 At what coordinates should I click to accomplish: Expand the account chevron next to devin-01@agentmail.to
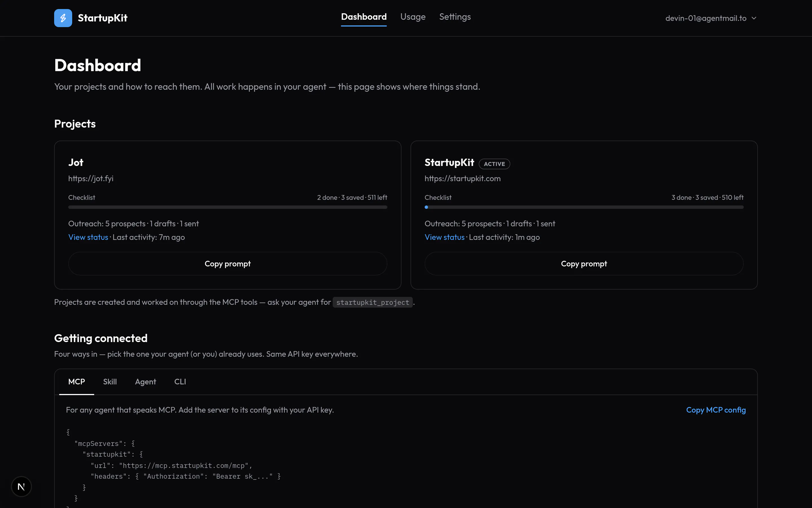[754, 18]
